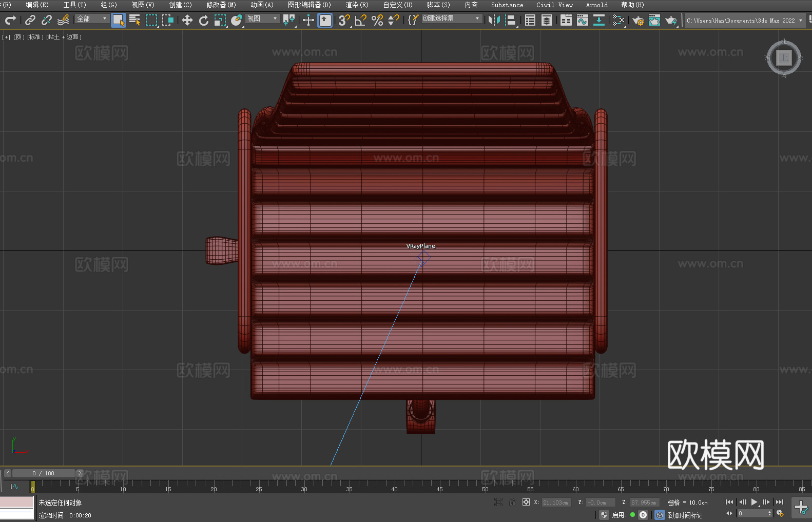Click the Select and Place tool

point(237,20)
